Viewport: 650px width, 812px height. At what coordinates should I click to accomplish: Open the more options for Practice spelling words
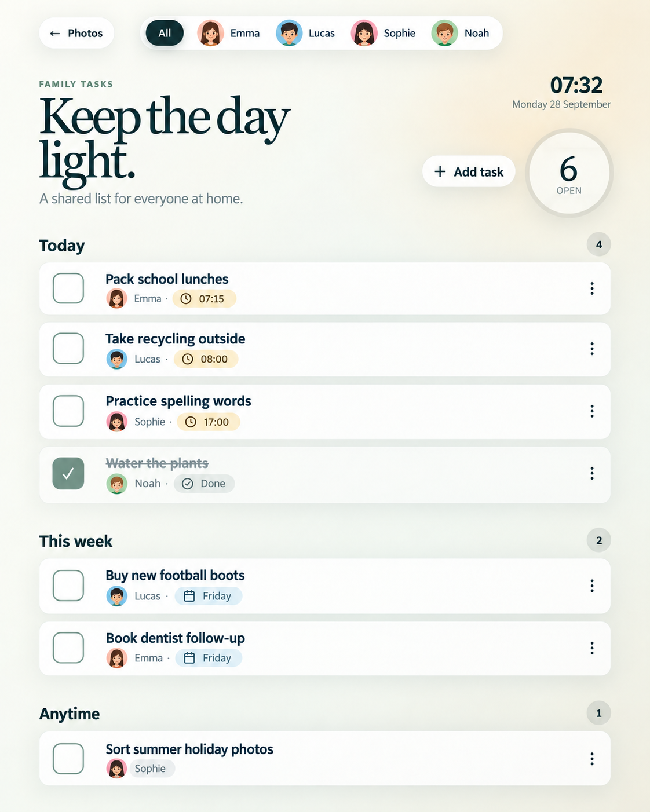click(x=591, y=411)
